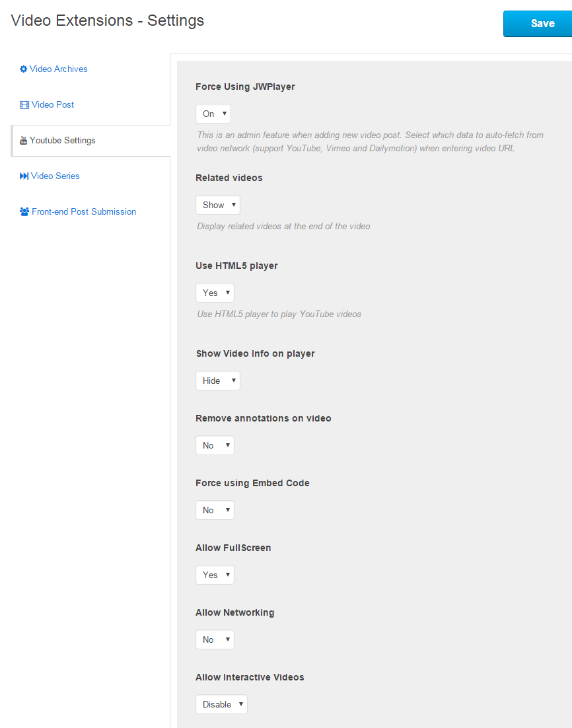Viewport: 572px width, 728px height.
Task: Change the Remove annotations on video dropdown
Action: pos(215,445)
